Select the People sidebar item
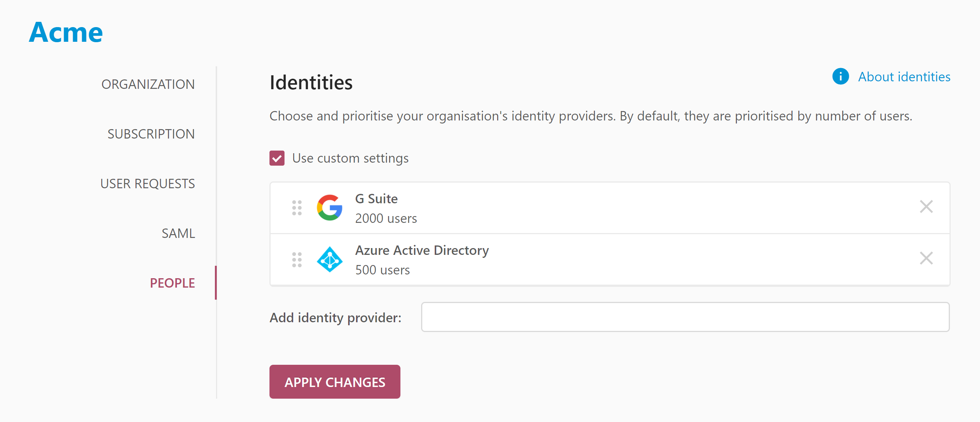 pyautogui.click(x=172, y=283)
